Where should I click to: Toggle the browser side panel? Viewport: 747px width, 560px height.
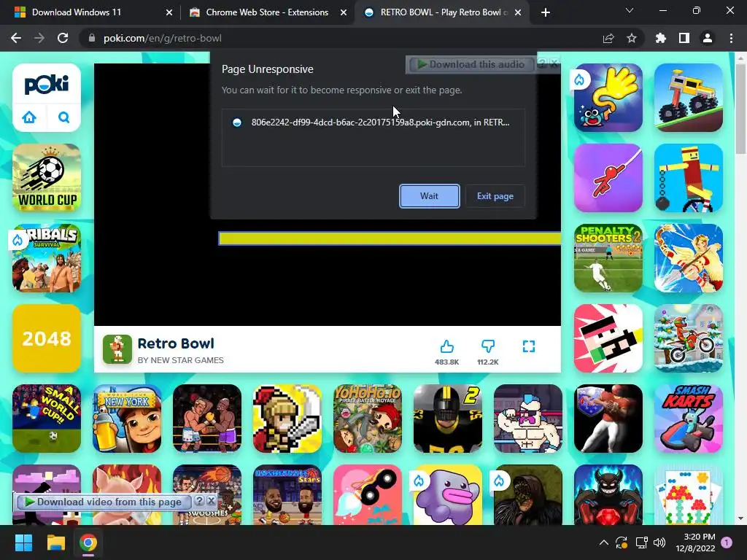click(x=684, y=38)
